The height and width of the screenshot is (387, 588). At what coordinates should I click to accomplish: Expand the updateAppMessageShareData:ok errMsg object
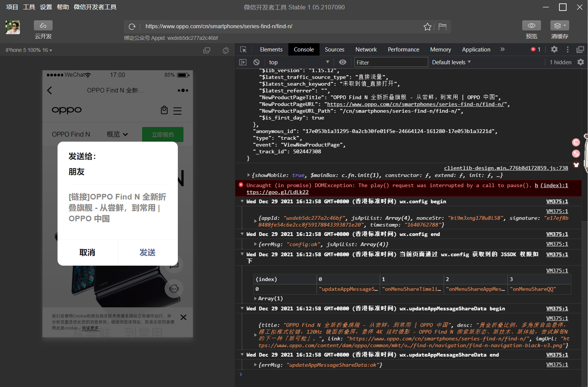tap(255, 365)
